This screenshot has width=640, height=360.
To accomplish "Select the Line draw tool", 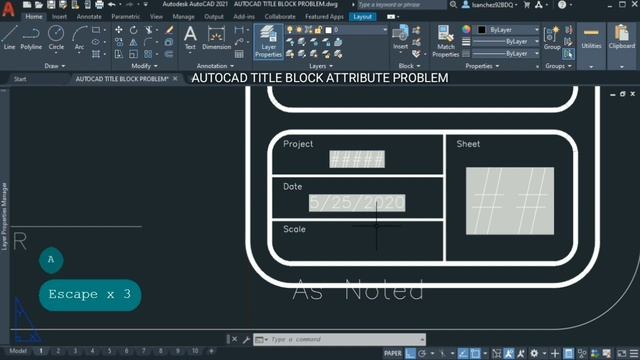I will [9, 38].
